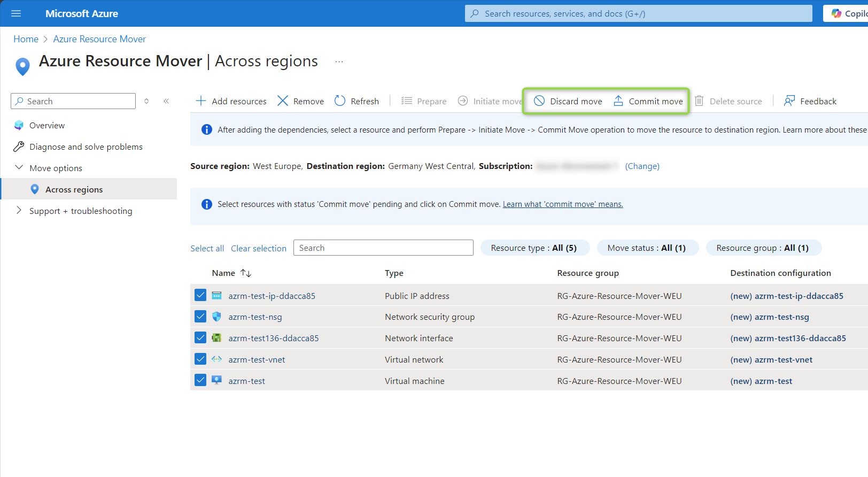Click the Copilot icon in header
The width and height of the screenshot is (868, 477).
tap(836, 13)
